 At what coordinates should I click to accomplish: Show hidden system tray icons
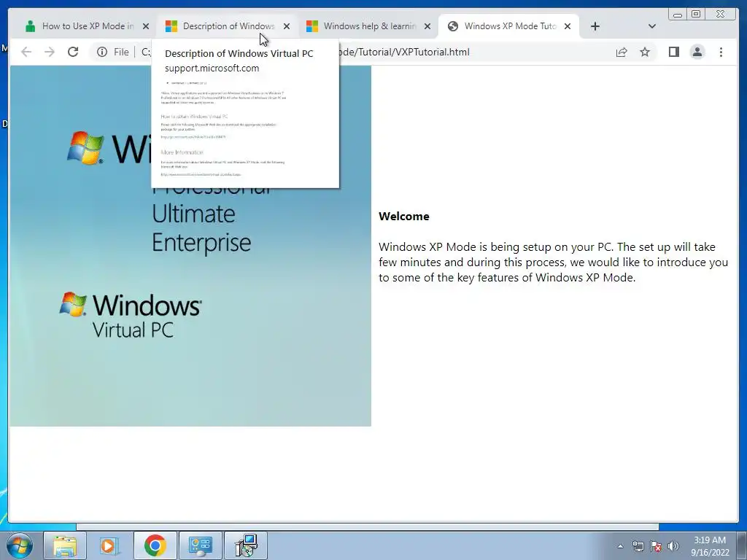[x=620, y=546]
